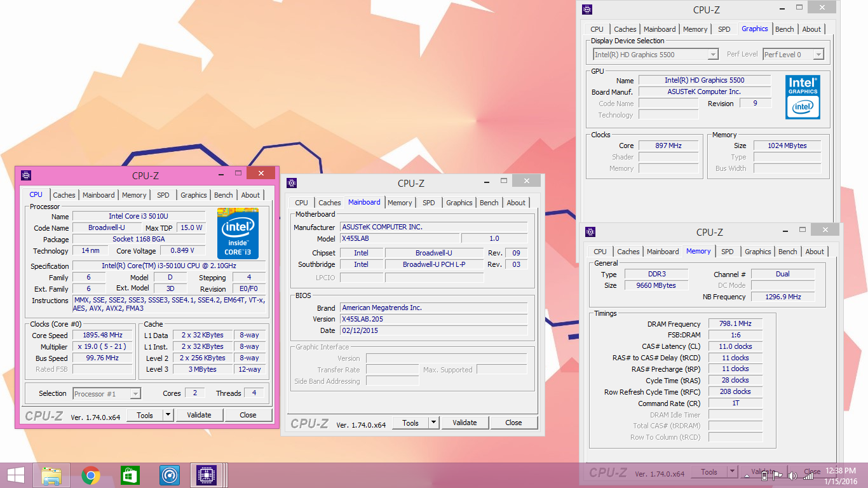
Task: Launch Google Chrome from the taskbar
Action: coord(91,475)
